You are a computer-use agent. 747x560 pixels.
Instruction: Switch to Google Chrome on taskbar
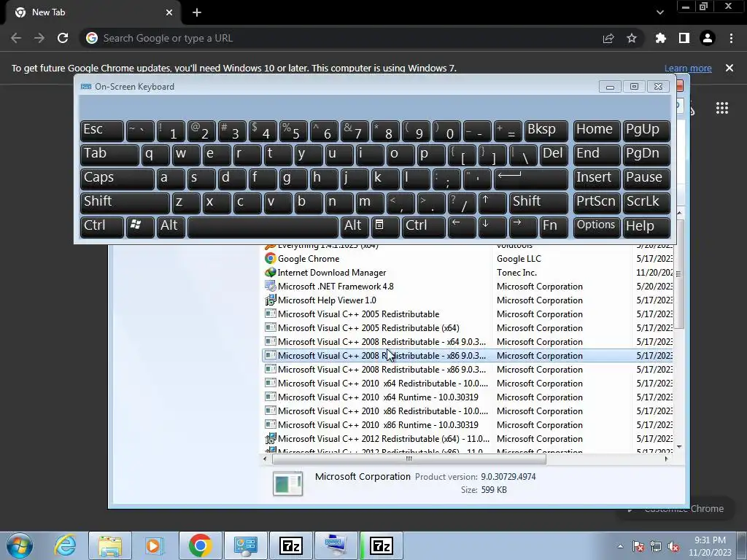[x=200, y=545]
